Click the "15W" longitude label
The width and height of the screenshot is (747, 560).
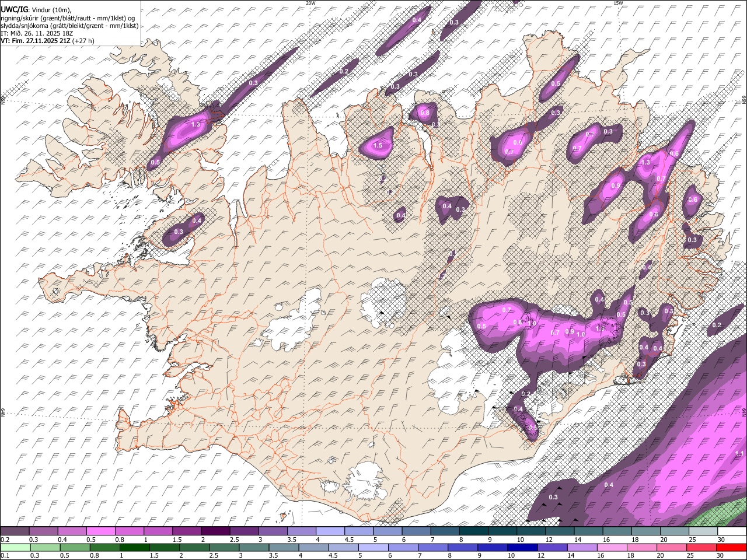pyautogui.click(x=618, y=3)
